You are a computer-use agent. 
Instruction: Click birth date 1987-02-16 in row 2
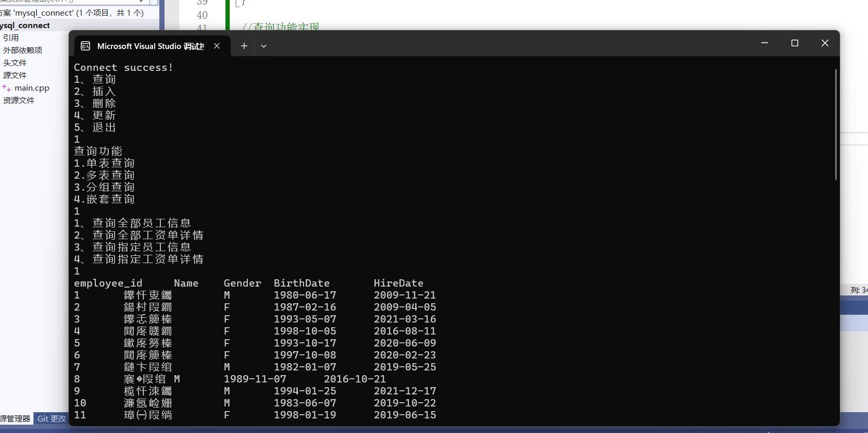click(305, 307)
